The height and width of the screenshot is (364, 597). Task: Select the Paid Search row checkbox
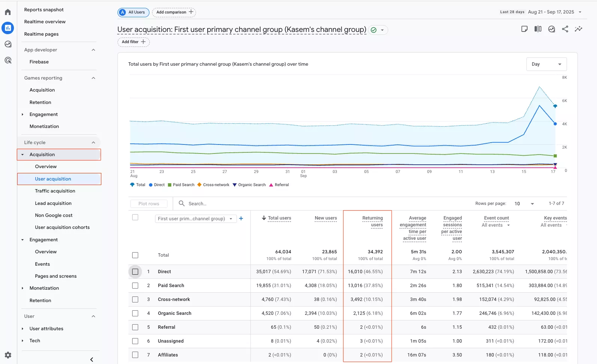[x=135, y=286]
